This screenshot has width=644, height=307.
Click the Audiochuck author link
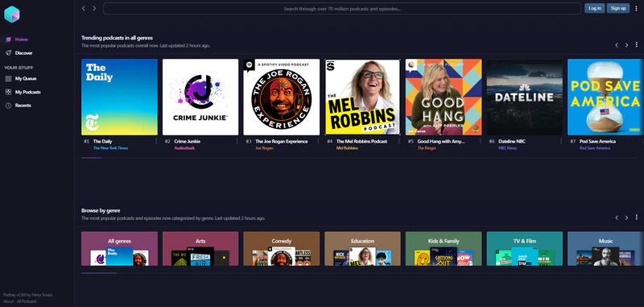click(x=184, y=148)
